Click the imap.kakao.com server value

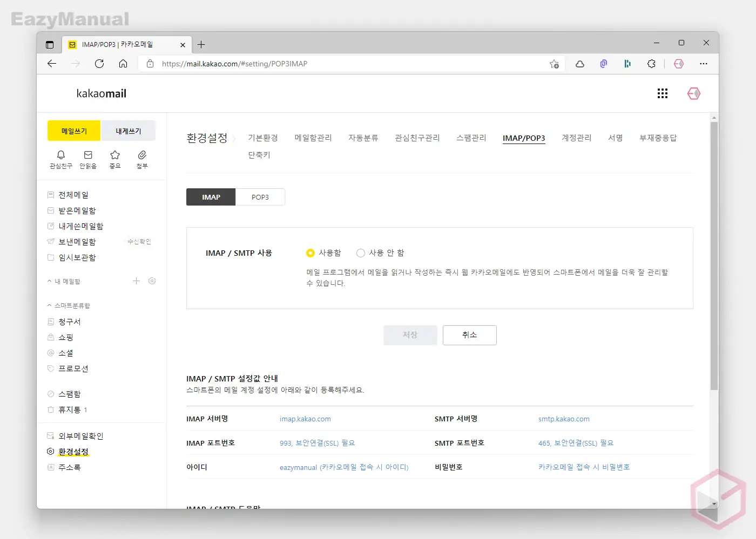(305, 419)
